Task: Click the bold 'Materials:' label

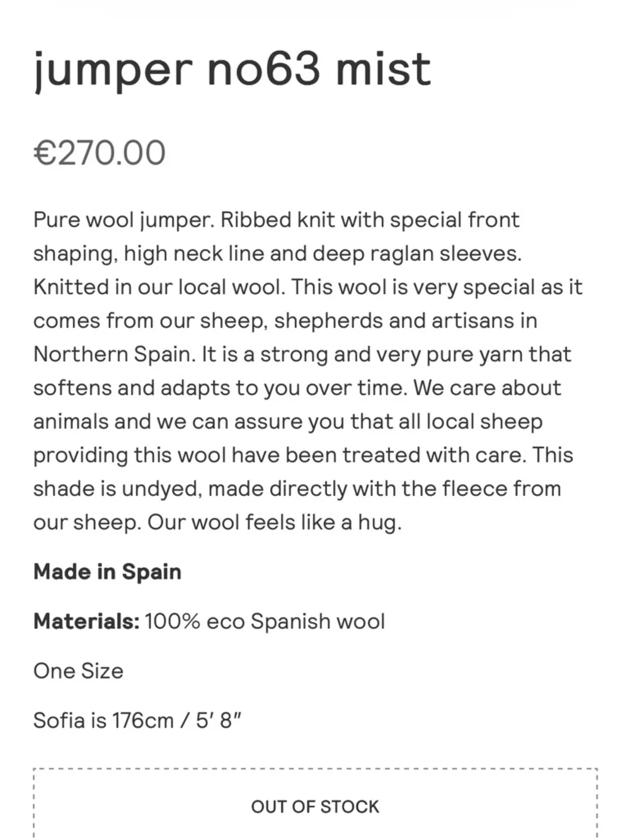Action: [x=86, y=621]
